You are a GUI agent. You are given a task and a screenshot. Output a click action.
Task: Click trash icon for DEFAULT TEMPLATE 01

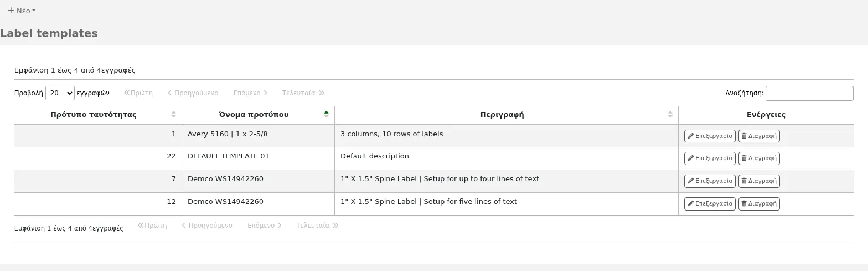point(744,158)
